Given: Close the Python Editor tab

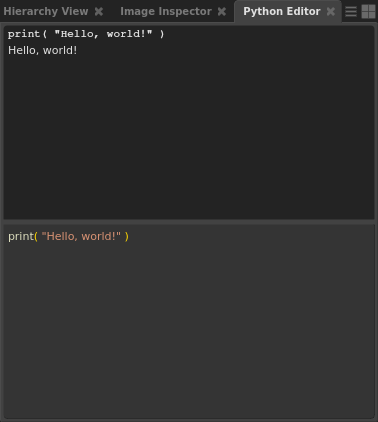Looking at the screenshot, I should (x=331, y=12).
